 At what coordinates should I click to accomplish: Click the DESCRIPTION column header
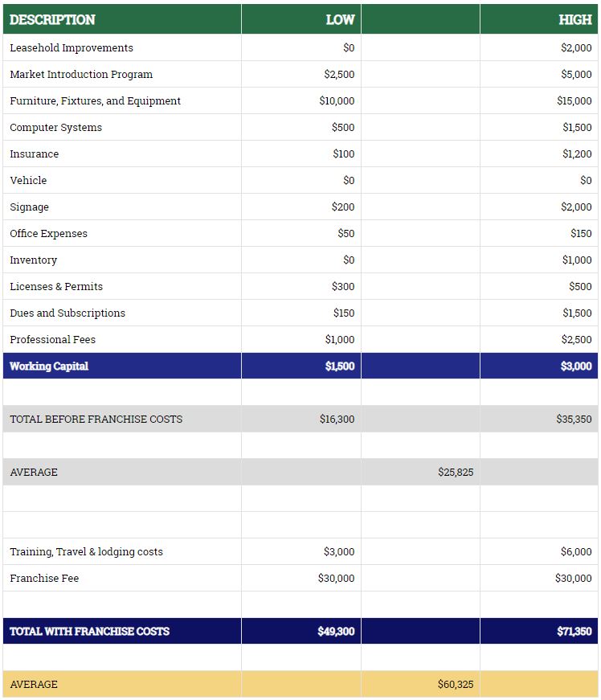[52, 19]
